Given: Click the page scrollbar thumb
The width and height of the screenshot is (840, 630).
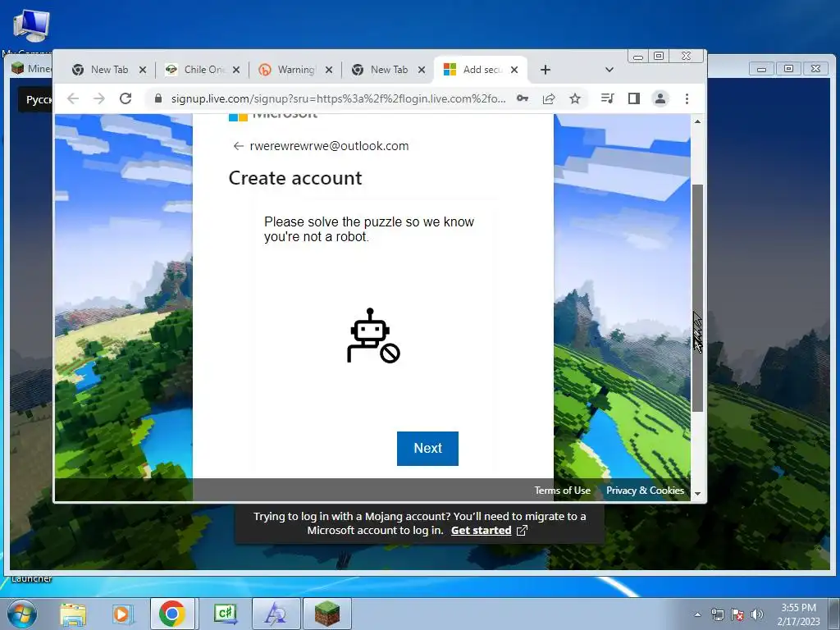Looking at the screenshot, I should 697,298.
